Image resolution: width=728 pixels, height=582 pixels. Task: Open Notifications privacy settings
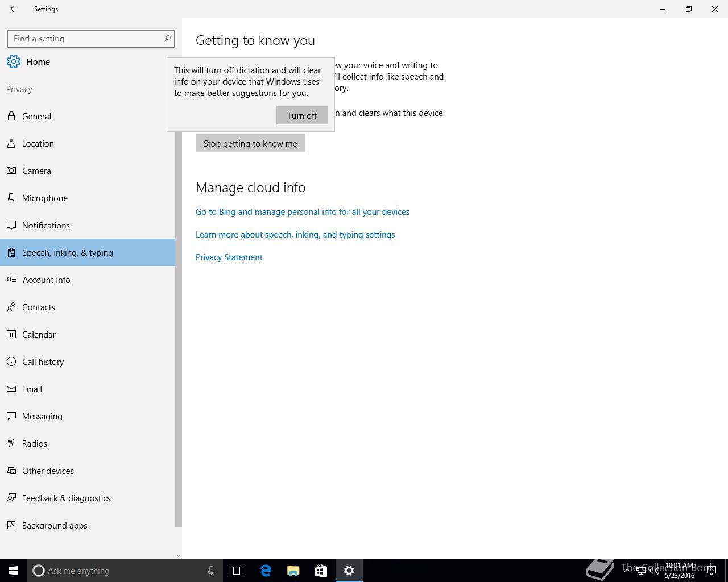pyautogui.click(x=88, y=225)
